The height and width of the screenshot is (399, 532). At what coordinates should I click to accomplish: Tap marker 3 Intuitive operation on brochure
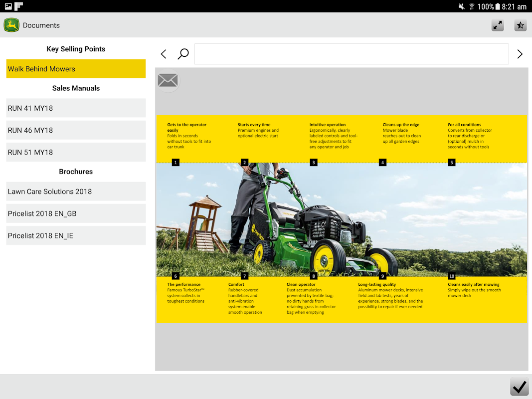(314, 162)
